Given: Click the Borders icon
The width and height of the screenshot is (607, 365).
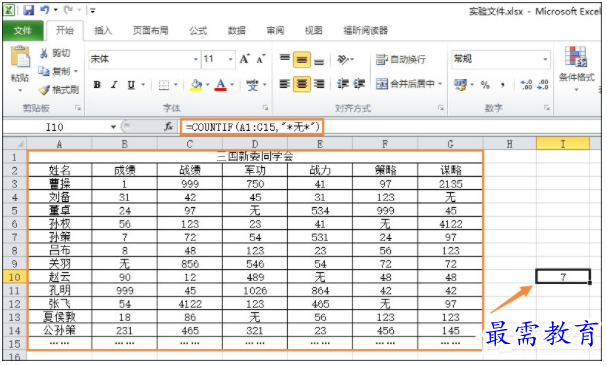Looking at the screenshot, I should (164, 85).
